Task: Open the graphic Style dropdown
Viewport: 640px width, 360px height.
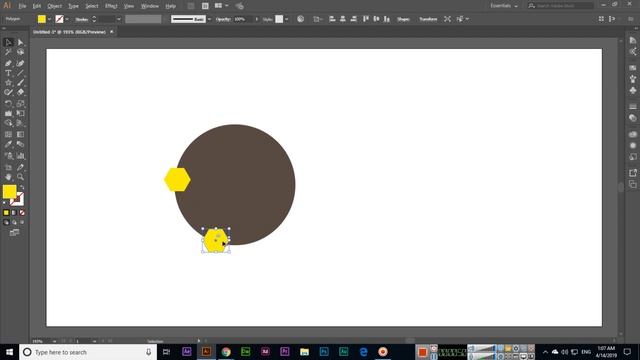Action: pos(287,19)
